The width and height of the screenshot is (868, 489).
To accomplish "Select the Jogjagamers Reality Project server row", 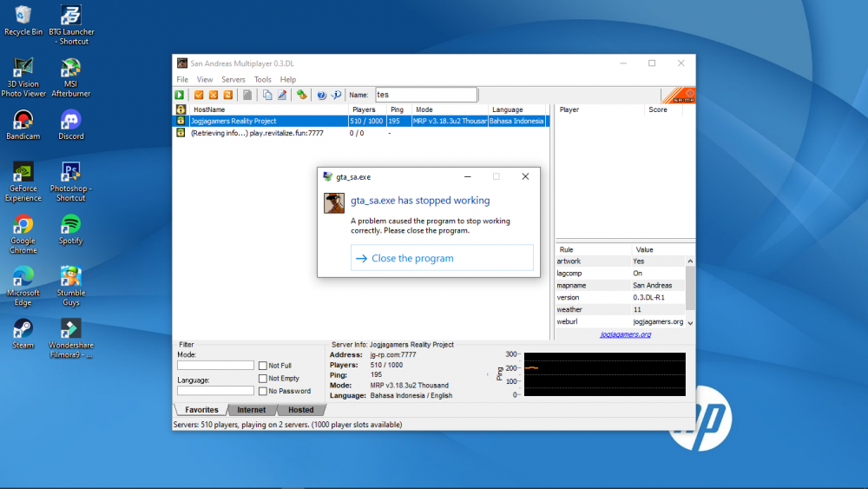I will 361,121.
